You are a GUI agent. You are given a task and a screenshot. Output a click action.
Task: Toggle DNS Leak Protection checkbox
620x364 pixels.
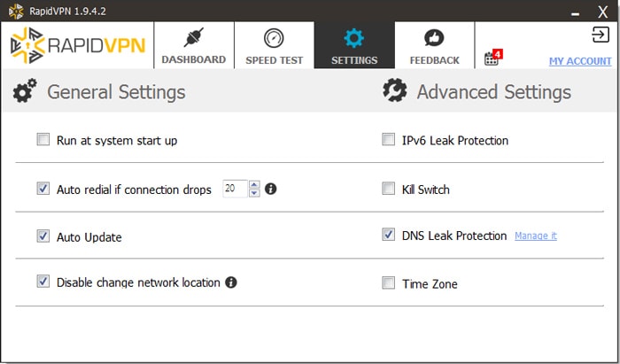pos(388,235)
